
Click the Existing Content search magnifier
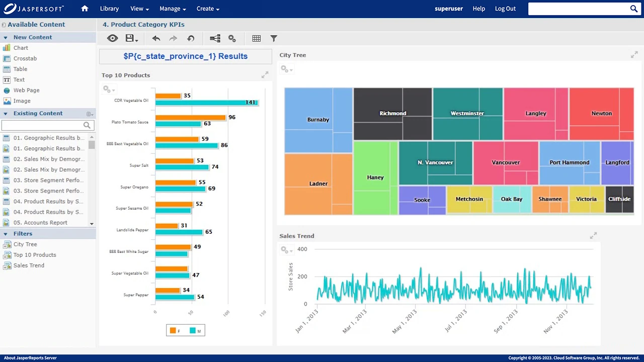[87, 125]
